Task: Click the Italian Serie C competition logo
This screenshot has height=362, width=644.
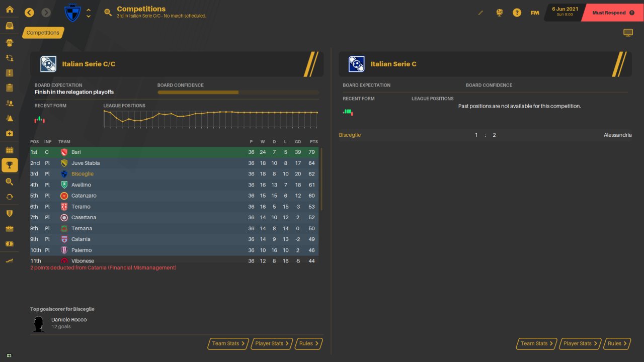Action: (357, 64)
